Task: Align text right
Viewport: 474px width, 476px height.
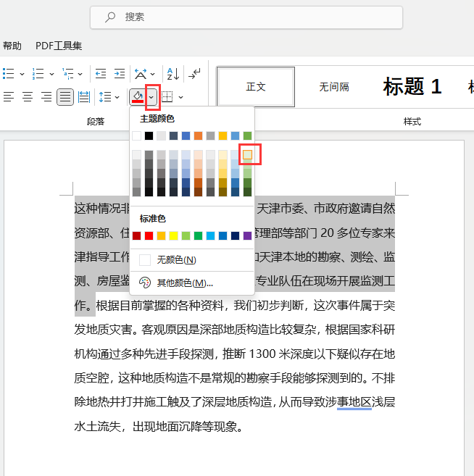Action: pyautogui.click(x=46, y=97)
